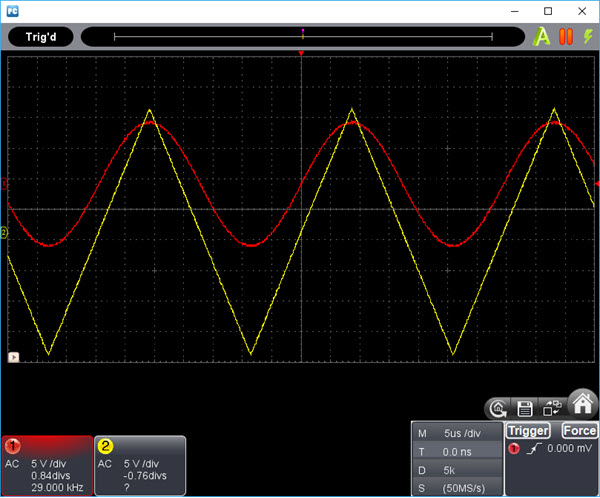
Task: Click the T 0.0 ns time offset row
Action: click(x=458, y=452)
